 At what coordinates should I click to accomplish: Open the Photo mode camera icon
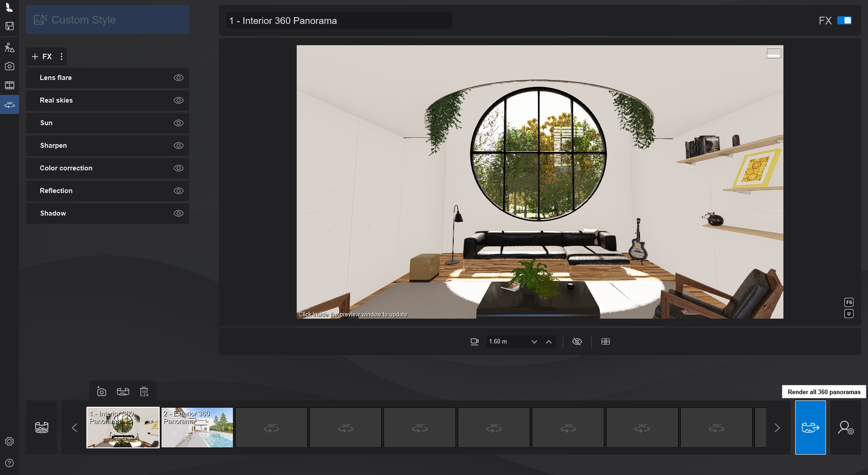tap(9, 66)
